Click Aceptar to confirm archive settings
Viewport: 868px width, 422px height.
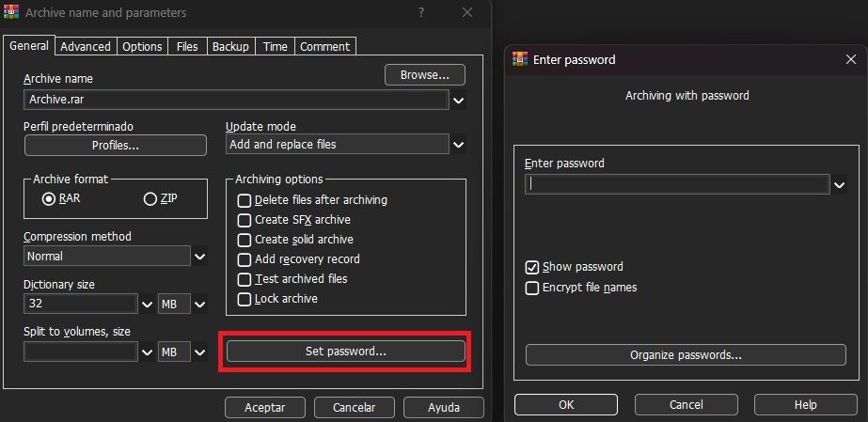265,408
